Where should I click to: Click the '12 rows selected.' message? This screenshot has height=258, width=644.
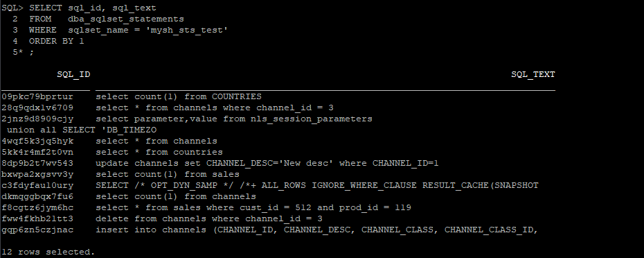click(48, 252)
